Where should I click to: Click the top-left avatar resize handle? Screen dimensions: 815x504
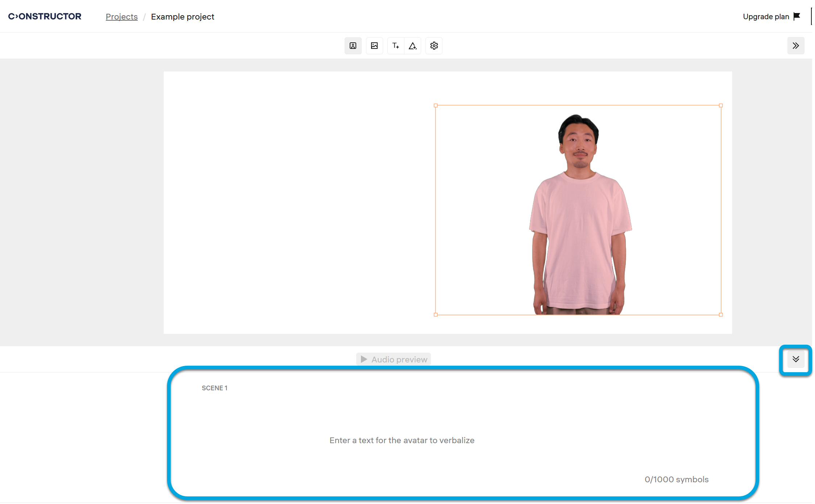(x=436, y=106)
